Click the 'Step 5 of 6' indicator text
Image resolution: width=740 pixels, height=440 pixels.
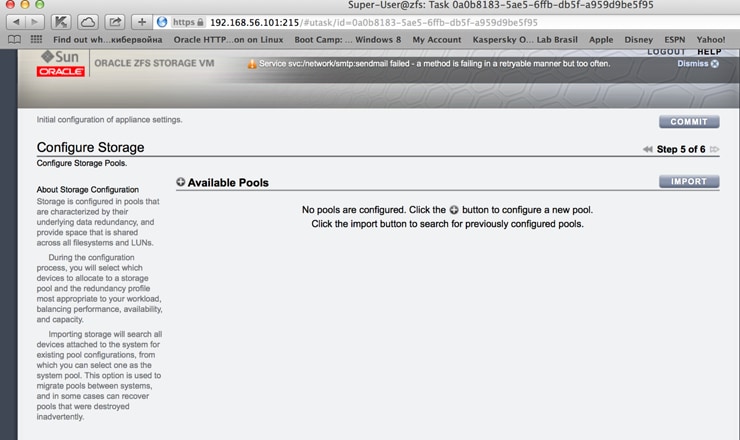coord(681,149)
